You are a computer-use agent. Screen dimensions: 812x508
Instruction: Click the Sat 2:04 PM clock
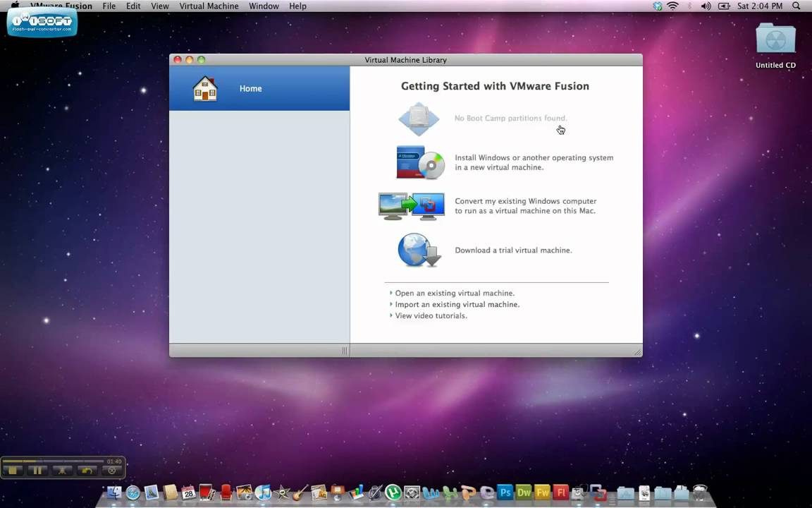point(760,6)
